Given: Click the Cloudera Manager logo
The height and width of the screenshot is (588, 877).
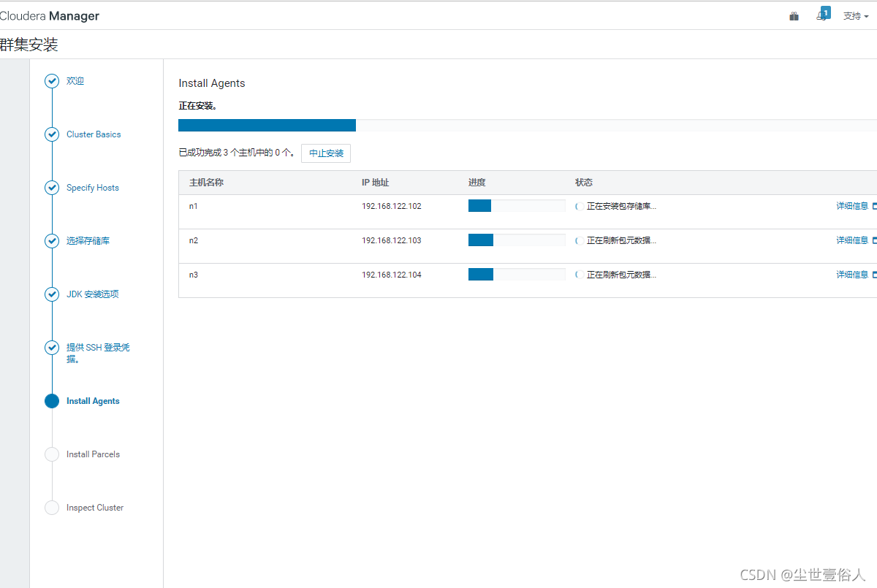Looking at the screenshot, I should (49, 16).
